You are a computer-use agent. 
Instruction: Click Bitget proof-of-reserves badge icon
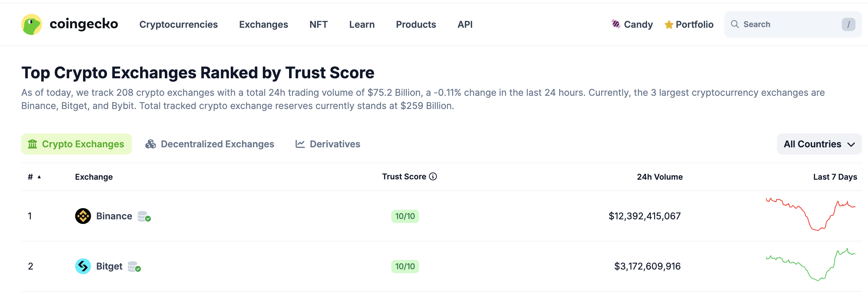(x=134, y=267)
